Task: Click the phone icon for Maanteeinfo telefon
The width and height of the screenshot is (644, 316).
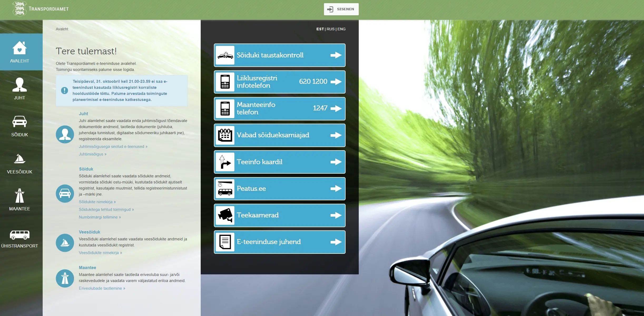Action: click(225, 109)
